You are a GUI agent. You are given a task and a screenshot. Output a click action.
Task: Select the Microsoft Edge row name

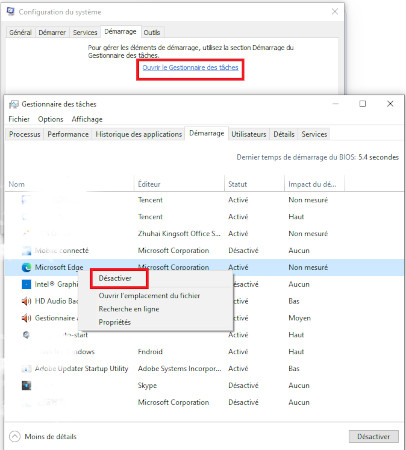coord(59,267)
